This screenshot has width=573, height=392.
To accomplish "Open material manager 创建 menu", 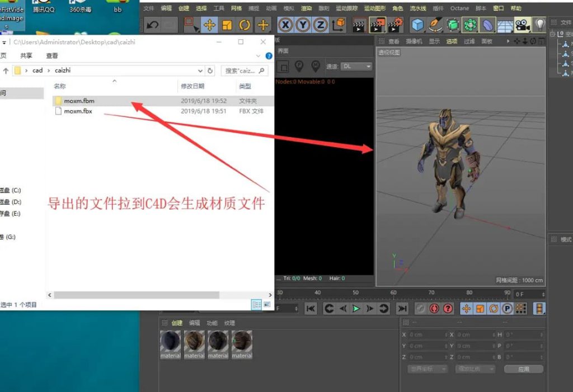I will (177, 323).
